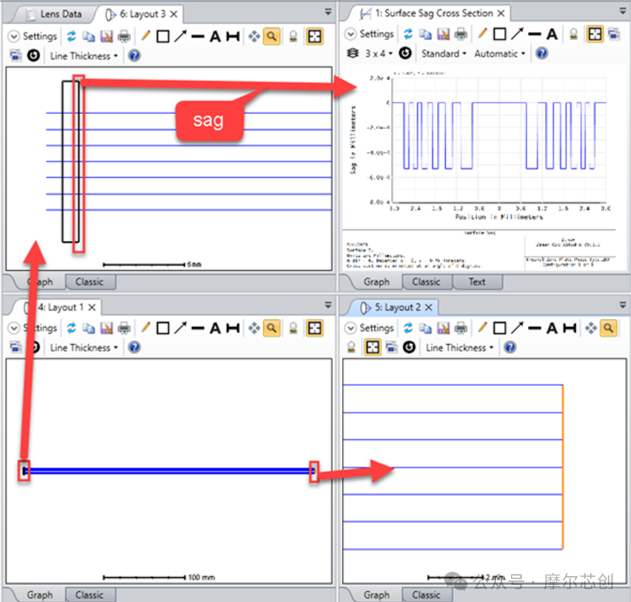
Task: Print the Layout 3 window
Action: pyautogui.click(x=124, y=36)
